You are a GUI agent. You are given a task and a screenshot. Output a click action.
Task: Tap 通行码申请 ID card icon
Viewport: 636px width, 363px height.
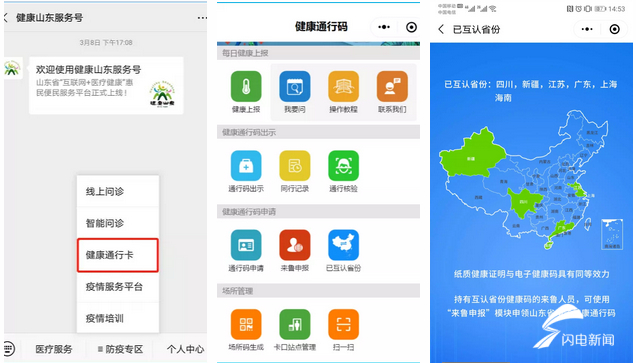point(246,245)
